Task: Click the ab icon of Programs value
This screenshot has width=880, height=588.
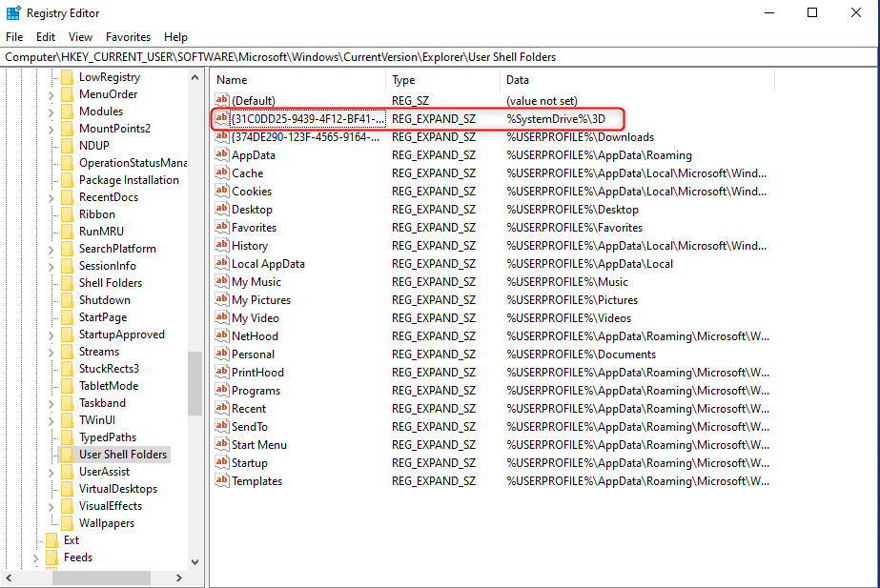Action: (222, 390)
